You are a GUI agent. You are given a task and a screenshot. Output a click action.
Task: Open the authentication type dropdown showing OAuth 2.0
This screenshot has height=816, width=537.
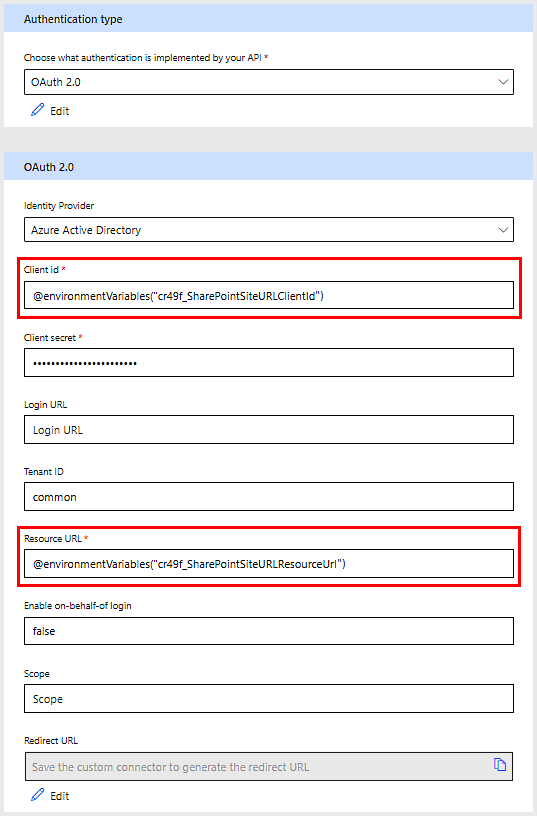[268, 82]
